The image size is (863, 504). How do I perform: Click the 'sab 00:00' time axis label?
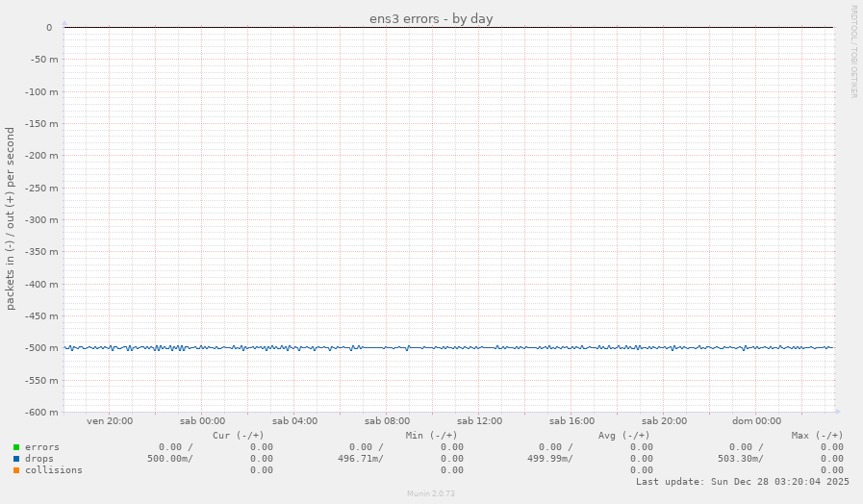tap(202, 421)
